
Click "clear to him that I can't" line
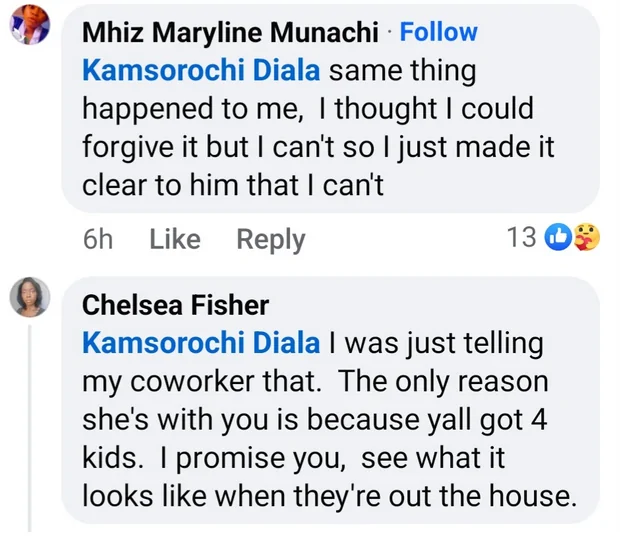tap(232, 185)
